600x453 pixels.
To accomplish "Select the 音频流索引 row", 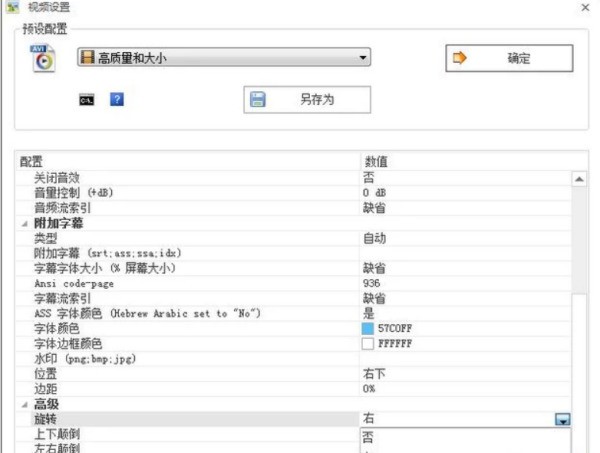I will [x=294, y=208].
